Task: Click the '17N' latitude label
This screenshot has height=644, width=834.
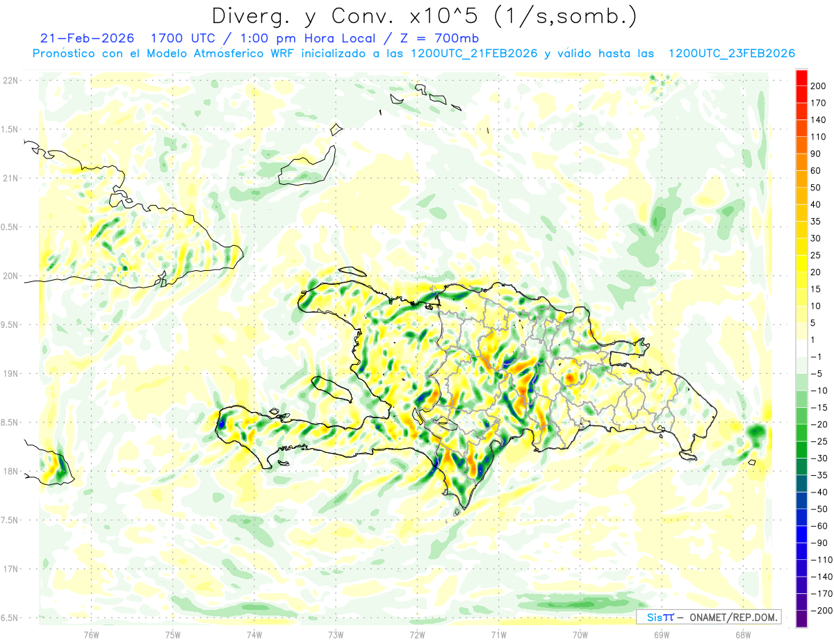Action: tap(10, 569)
